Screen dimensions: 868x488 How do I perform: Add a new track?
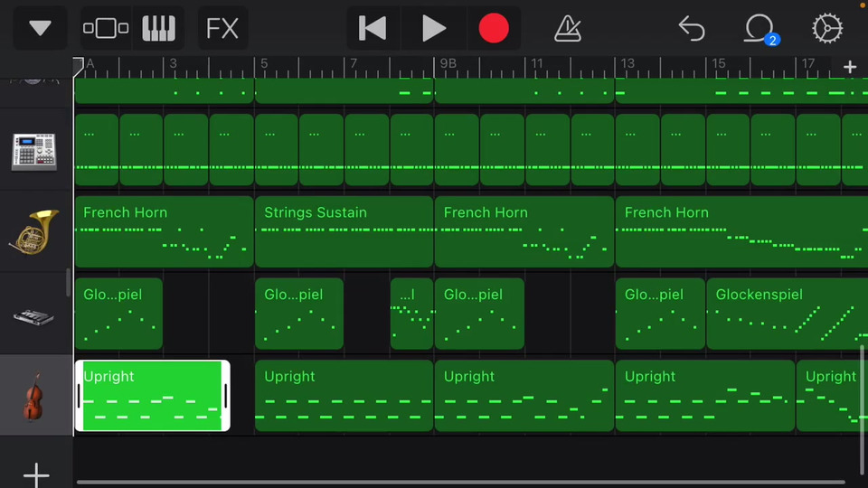pyautogui.click(x=36, y=474)
